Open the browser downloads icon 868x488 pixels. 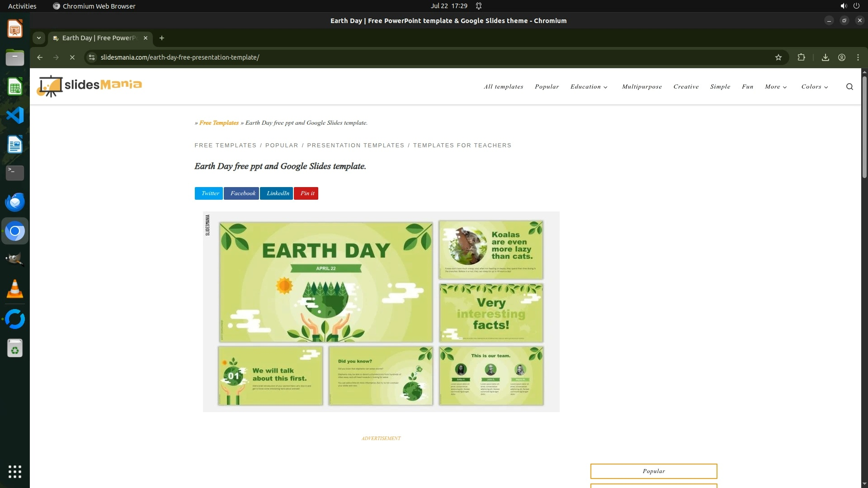point(825,57)
